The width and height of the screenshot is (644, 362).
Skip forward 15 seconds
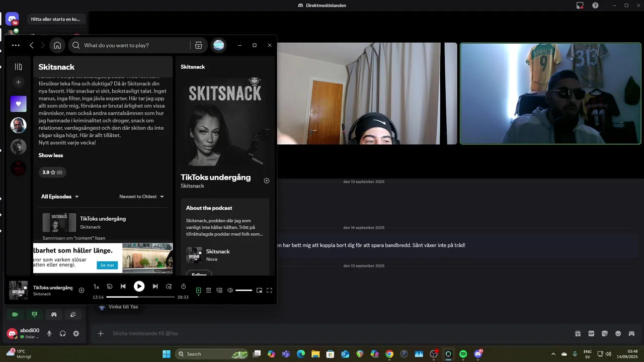pos(169,287)
